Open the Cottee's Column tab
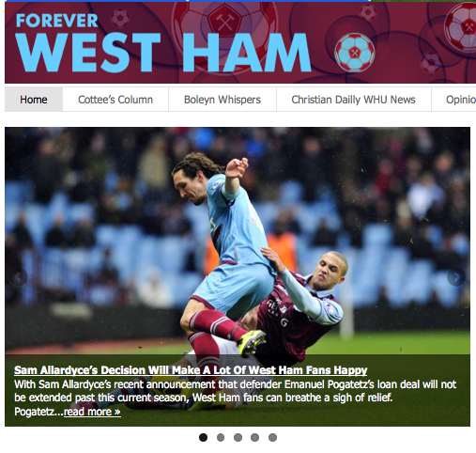 115,100
